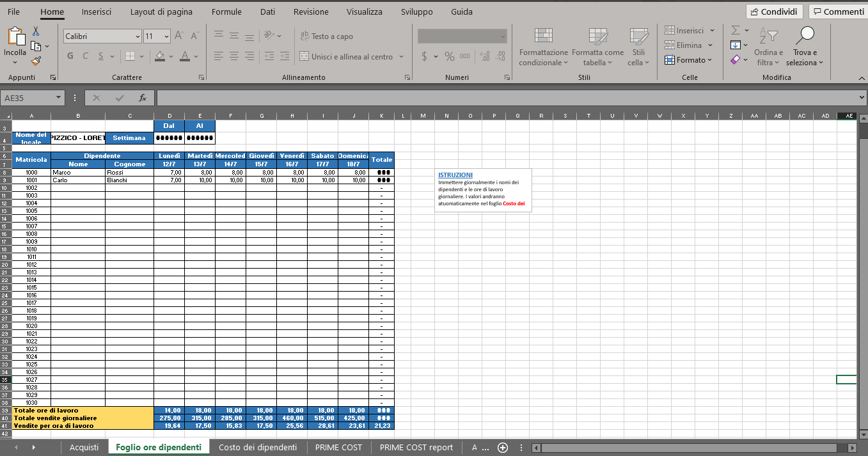Click the Insert Function fx icon
The height and width of the screenshot is (456, 868).
(143, 98)
